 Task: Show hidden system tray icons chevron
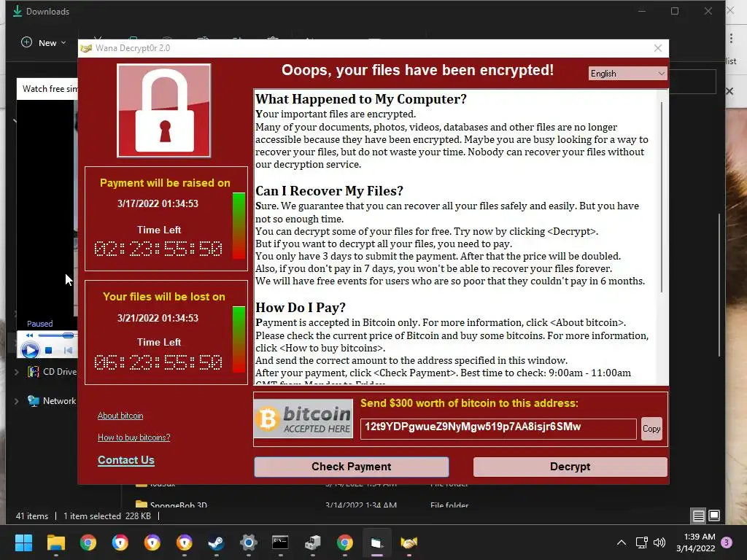click(x=622, y=542)
